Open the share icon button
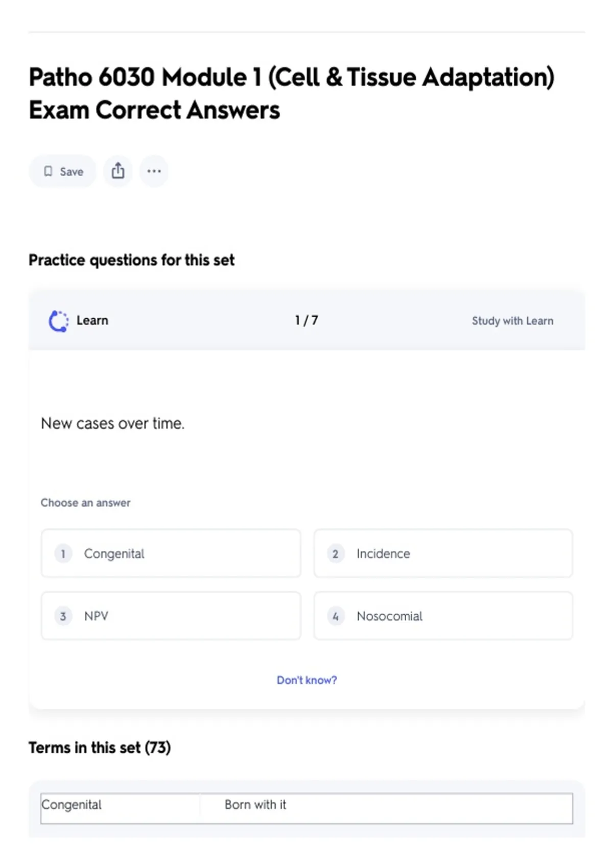The height and width of the screenshot is (868, 613). [118, 171]
